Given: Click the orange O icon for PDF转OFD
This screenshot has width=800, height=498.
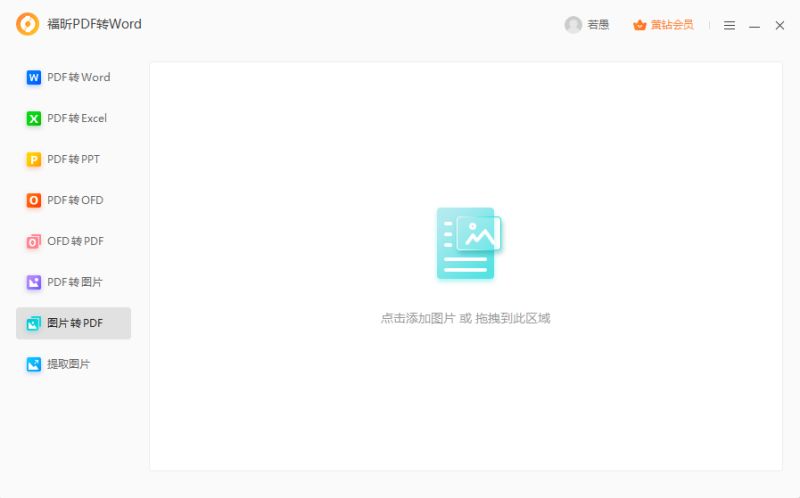Looking at the screenshot, I should pyautogui.click(x=34, y=201).
